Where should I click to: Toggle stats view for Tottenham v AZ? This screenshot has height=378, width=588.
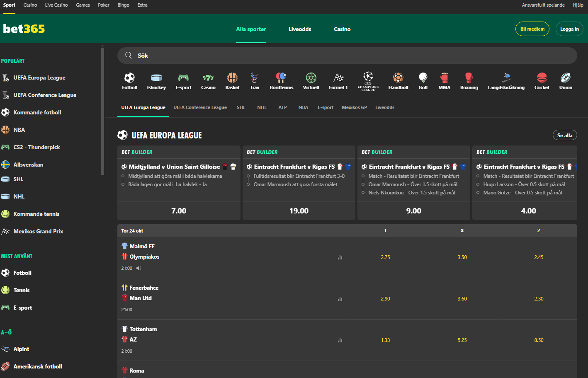coord(340,340)
